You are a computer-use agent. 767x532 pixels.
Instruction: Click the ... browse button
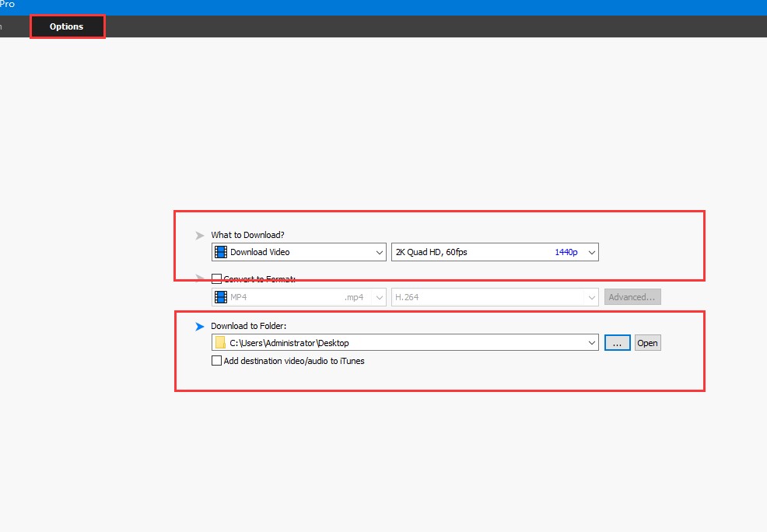point(617,342)
